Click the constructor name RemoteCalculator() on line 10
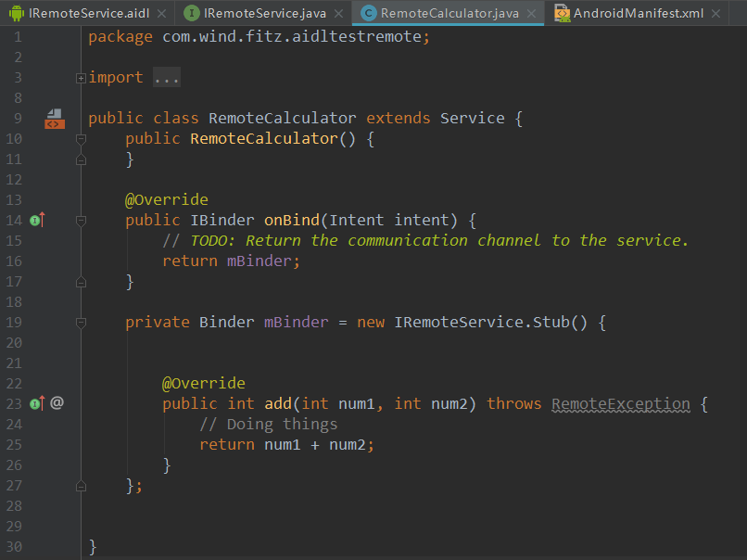 tap(272, 139)
